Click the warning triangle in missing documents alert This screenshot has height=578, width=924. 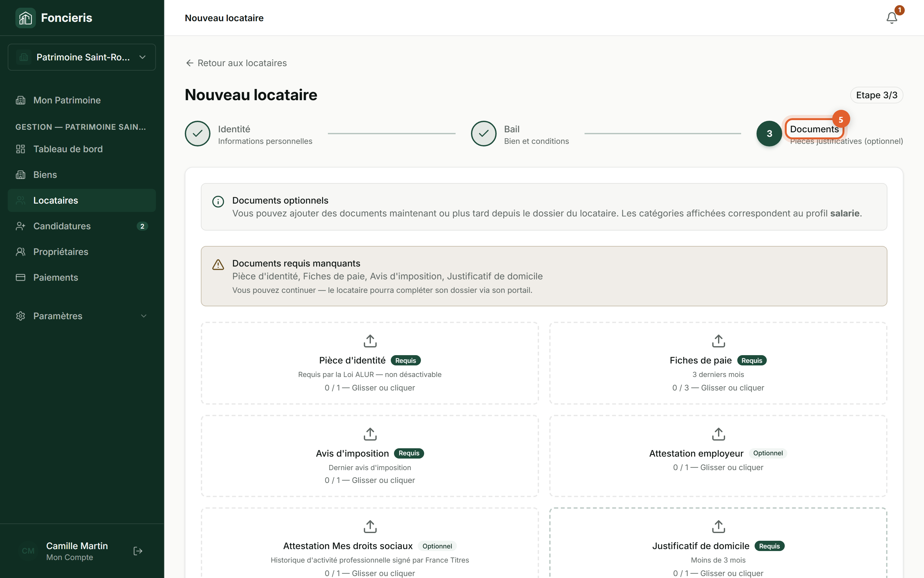[x=218, y=265]
